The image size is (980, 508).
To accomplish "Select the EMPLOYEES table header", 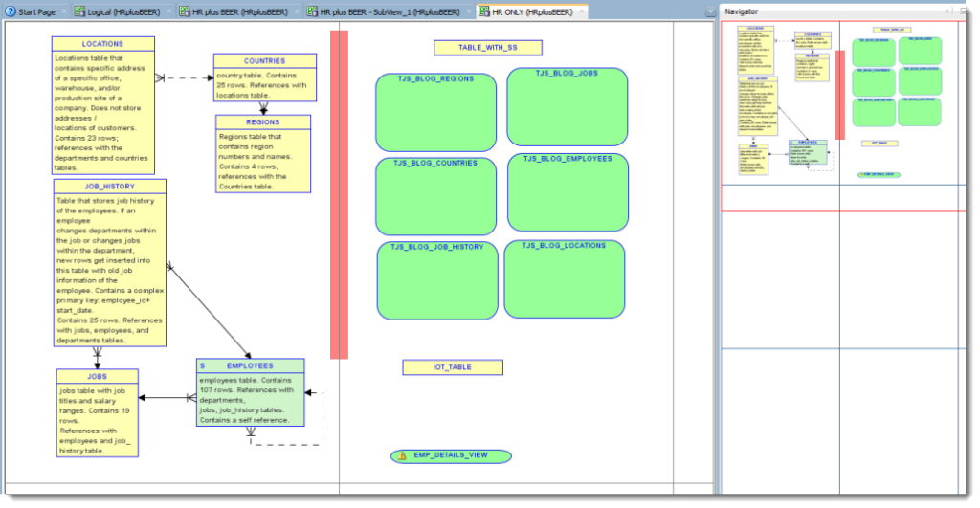I will click(x=251, y=365).
